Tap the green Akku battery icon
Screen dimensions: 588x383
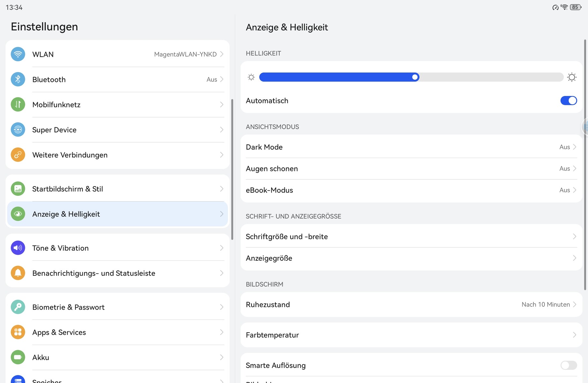tap(18, 357)
